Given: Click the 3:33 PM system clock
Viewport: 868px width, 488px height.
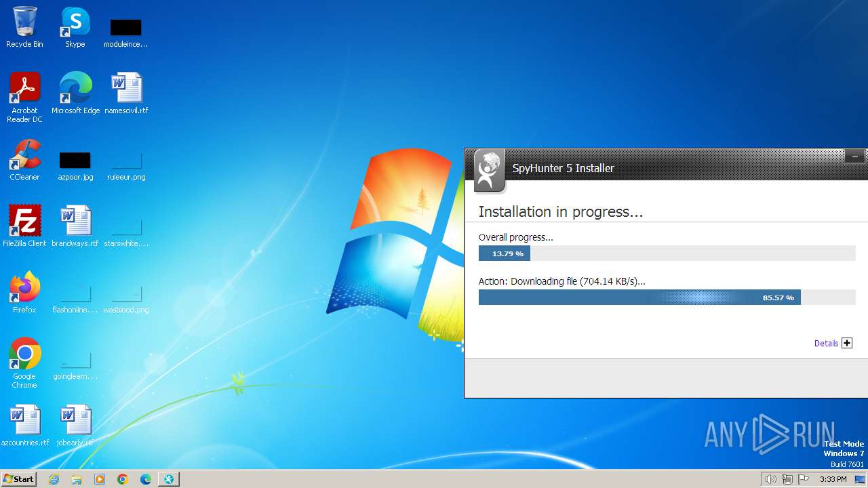Looking at the screenshot, I should point(833,479).
